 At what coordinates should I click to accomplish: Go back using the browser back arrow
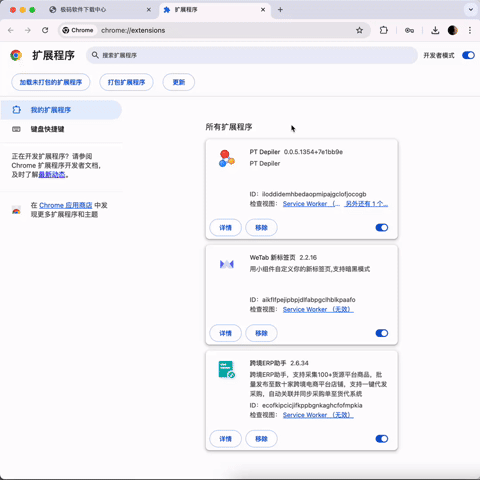(x=11, y=30)
